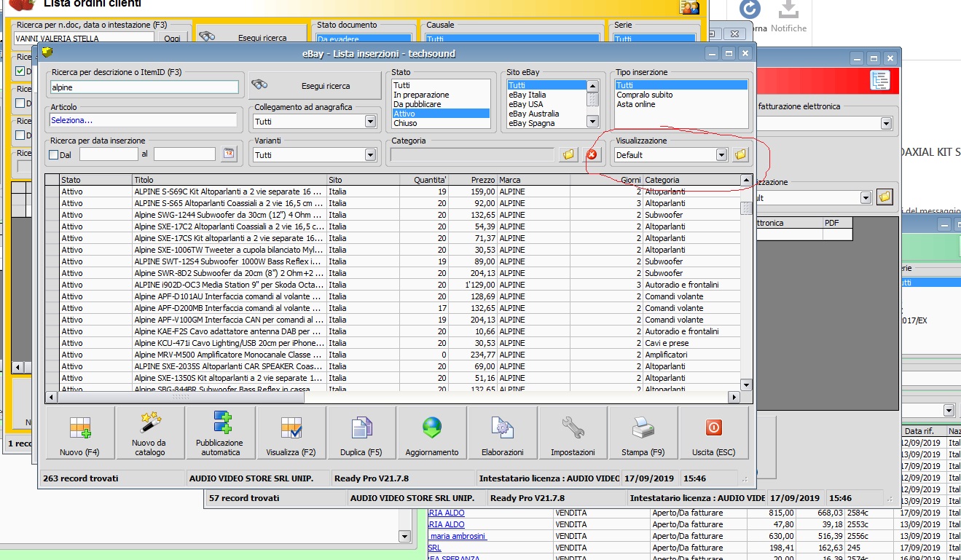Click calendar icon next to date range
This screenshot has width=961, height=560.
[x=229, y=154]
